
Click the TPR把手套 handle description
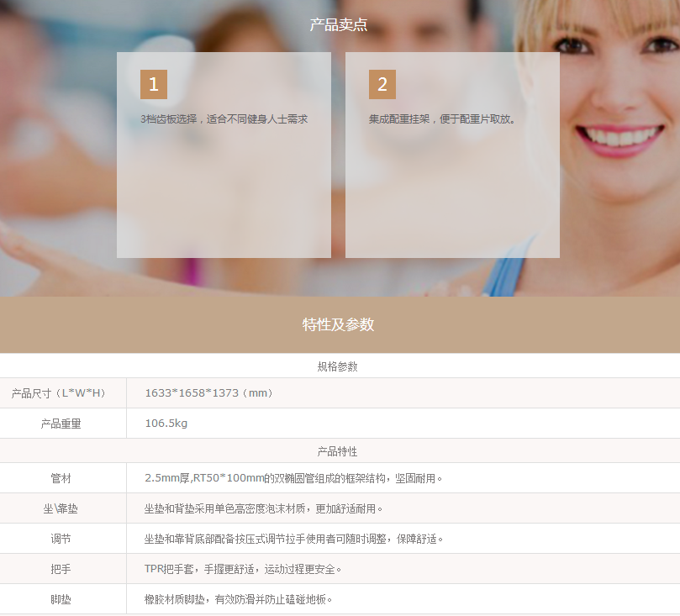click(x=243, y=569)
